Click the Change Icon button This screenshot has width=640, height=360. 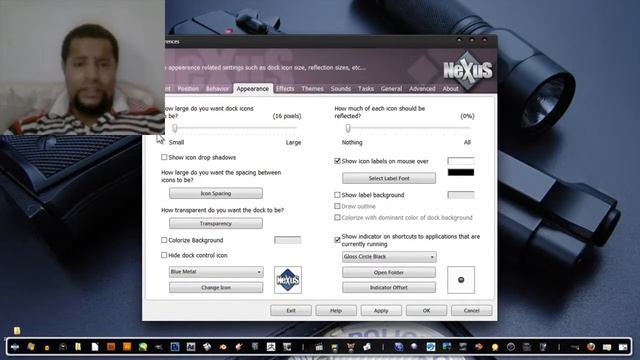coord(216,288)
